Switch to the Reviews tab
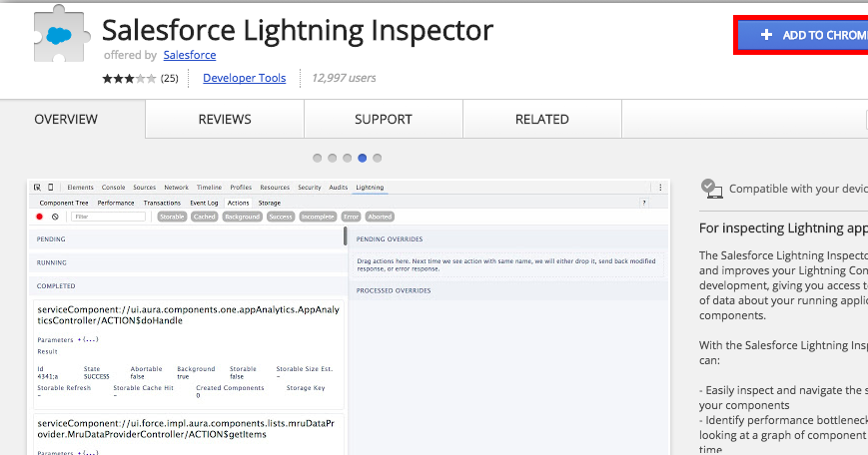 [x=225, y=120]
